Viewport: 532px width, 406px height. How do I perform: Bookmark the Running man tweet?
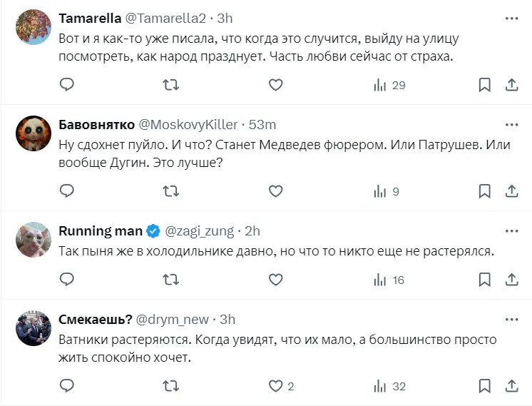pos(484,280)
